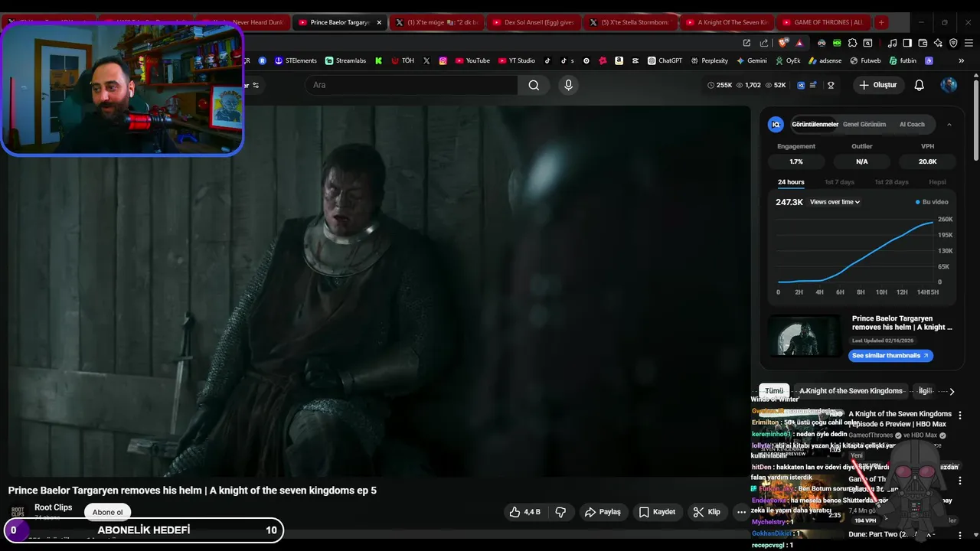Select the Hepsi range
Screen dimensions: 980x551
click(937, 182)
